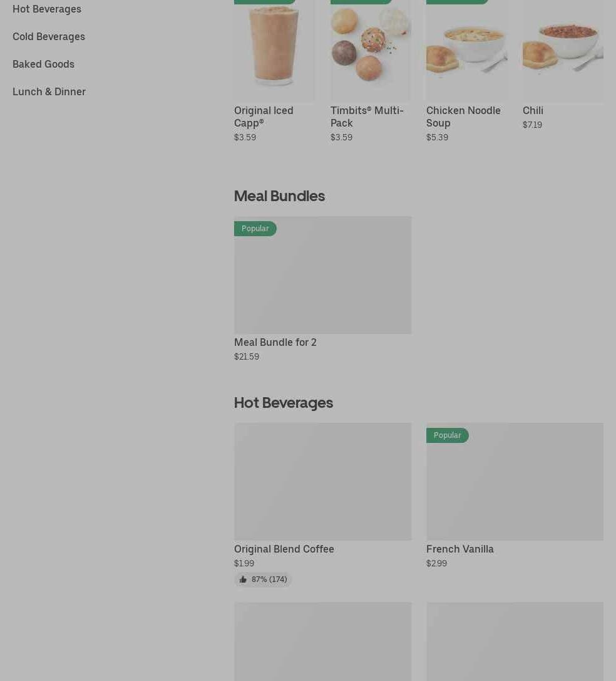Click the Popular badge on French Vanilla

[x=448, y=435]
